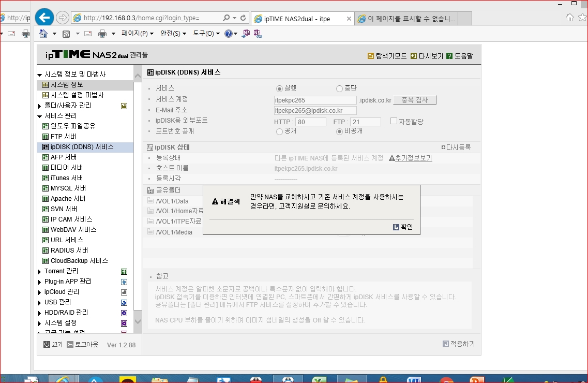Refresh the page with the reload icon

[x=243, y=18]
